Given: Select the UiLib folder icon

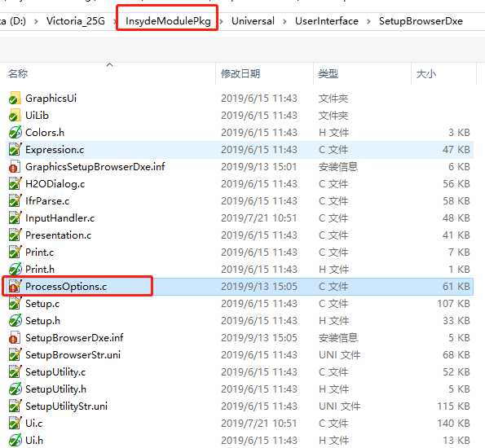Looking at the screenshot, I should 15,116.
